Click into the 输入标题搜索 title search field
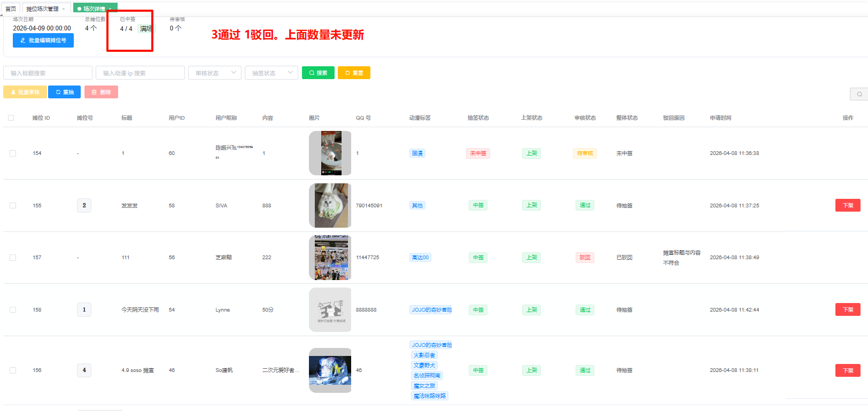Viewport: 868px width, 411px height. click(x=48, y=73)
